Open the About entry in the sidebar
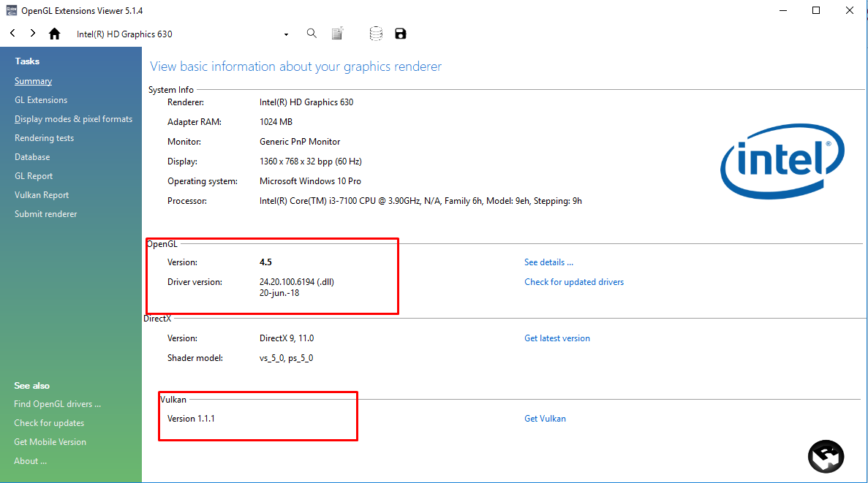Image resolution: width=868 pixels, height=483 pixels. point(31,460)
